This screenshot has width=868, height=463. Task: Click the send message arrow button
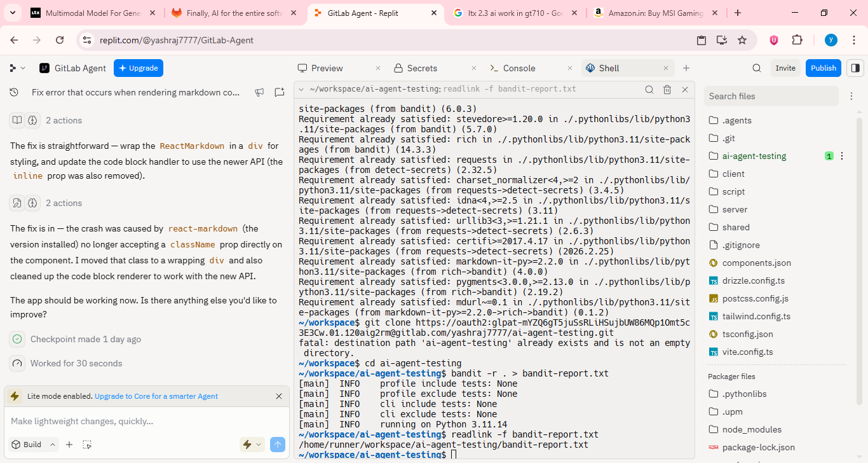pyautogui.click(x=278, y=445)
